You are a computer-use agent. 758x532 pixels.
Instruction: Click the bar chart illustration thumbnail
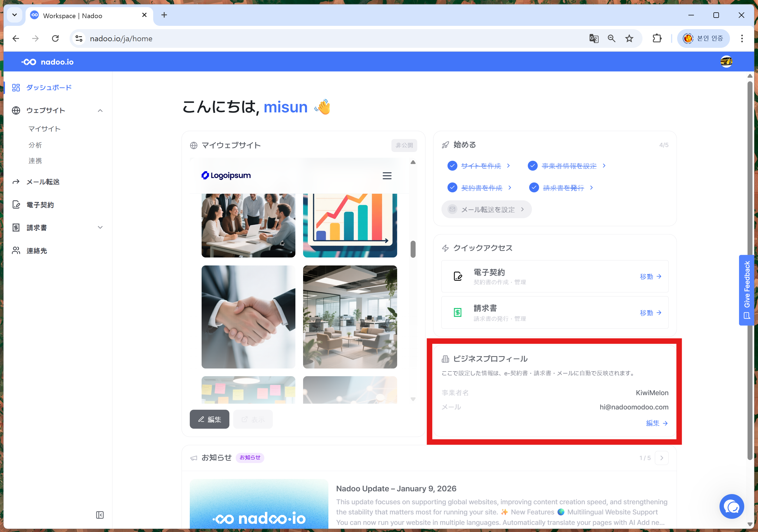click(x=350, y=225)
